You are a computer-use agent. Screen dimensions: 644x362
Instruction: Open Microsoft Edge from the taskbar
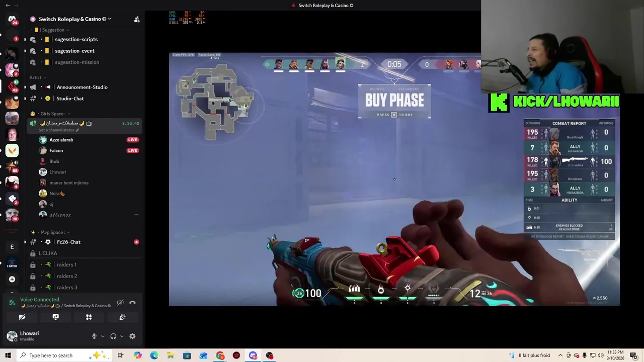pos(154,355)
